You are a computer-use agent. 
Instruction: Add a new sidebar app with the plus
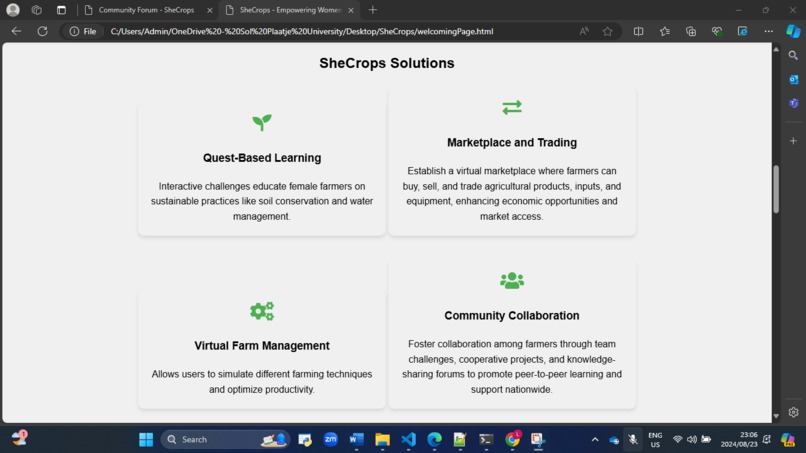[x=793, y=141]
